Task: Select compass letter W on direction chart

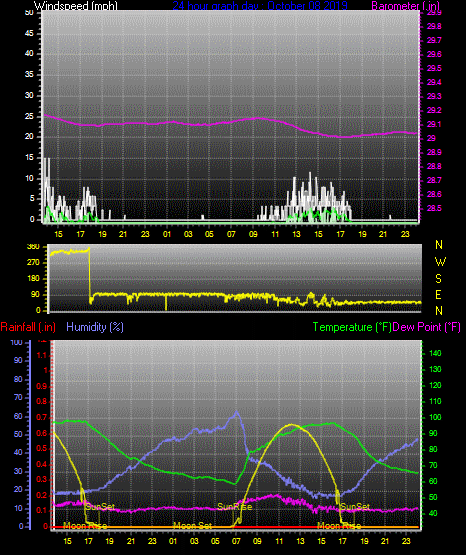Action: click(x=440, y=262)
